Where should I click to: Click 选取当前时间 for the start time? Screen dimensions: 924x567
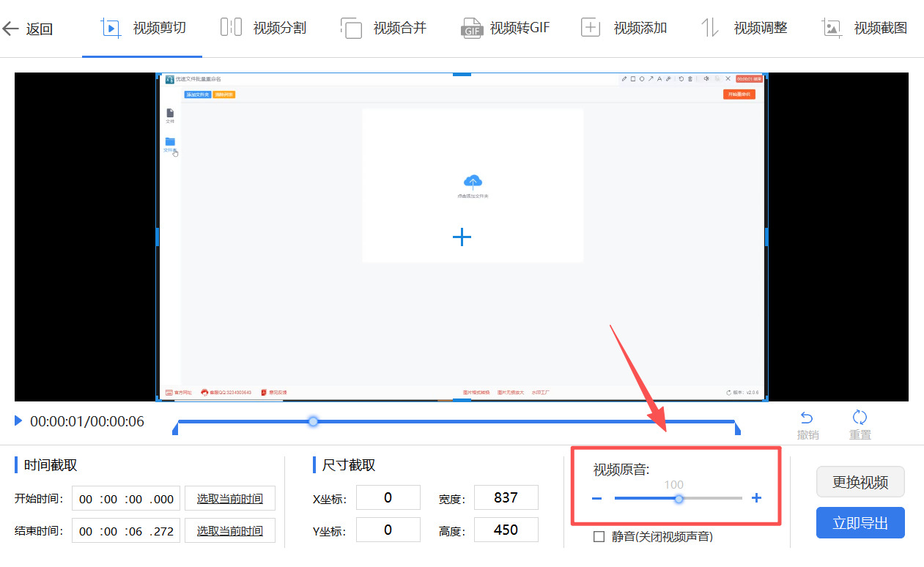230,499
